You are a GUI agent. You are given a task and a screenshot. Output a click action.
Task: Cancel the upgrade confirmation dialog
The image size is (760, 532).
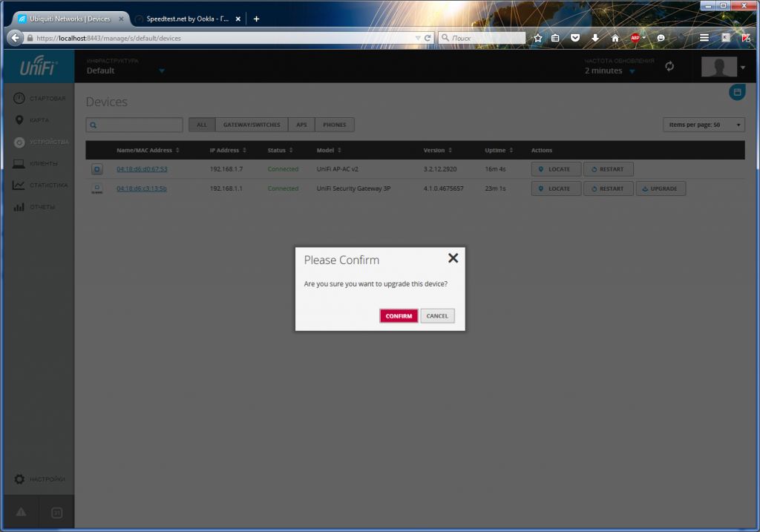(x=437, y=316)
